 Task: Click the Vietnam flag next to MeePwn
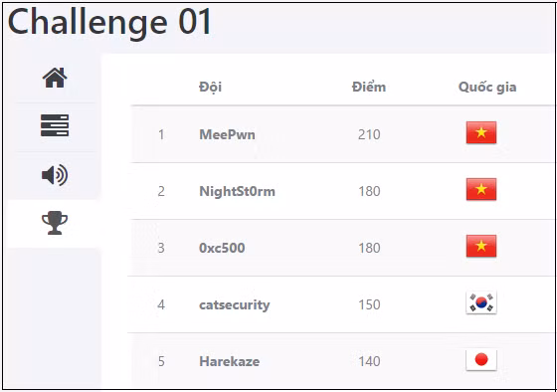point(481,132)
